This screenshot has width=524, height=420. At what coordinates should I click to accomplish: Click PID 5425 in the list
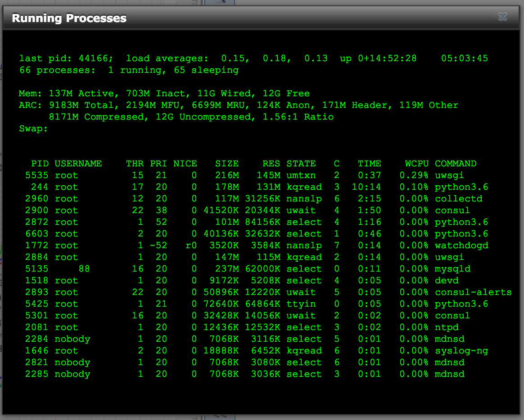click(37, 304)
